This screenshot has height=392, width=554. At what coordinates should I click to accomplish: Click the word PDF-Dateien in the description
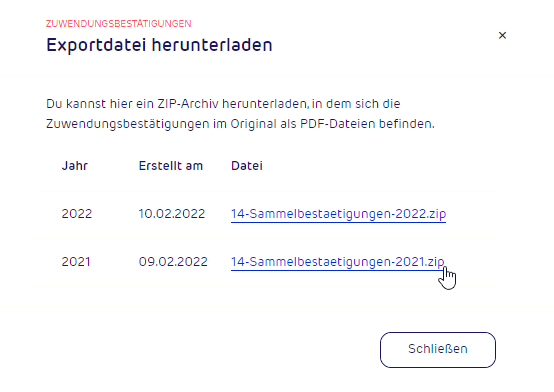(x=337, y=124)
